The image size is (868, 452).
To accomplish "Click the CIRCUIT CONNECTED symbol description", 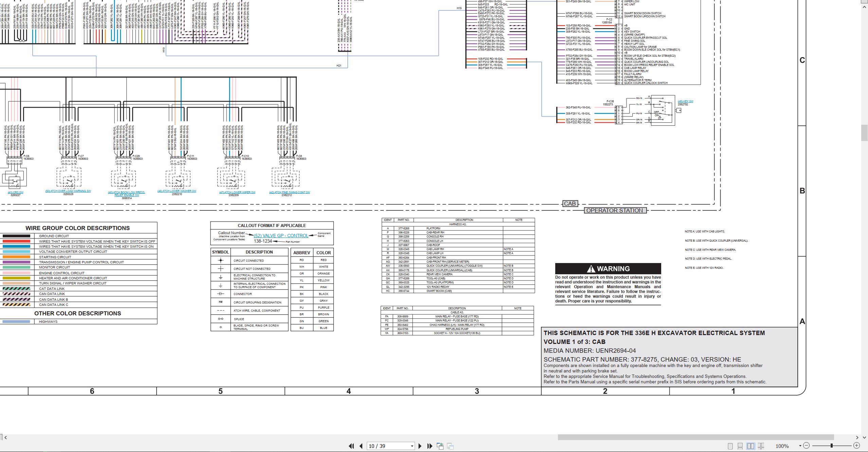I will click(x=249, y=261).
